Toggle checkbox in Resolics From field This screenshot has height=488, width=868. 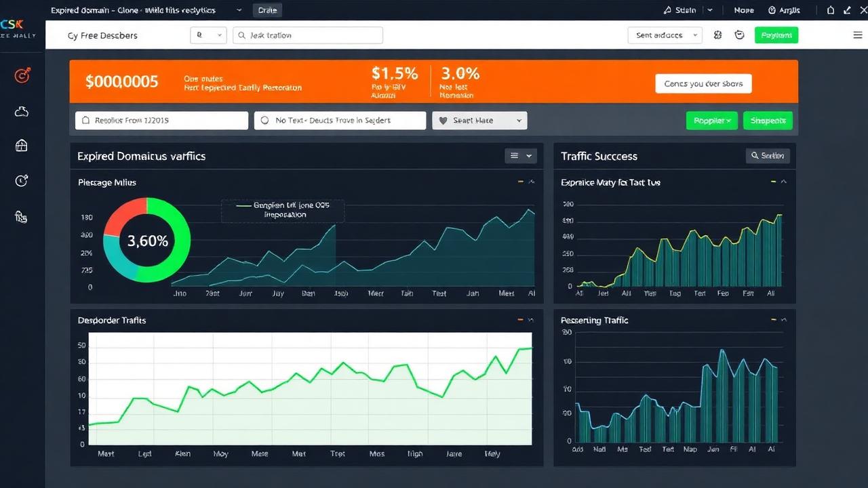[x=85, y=121]
